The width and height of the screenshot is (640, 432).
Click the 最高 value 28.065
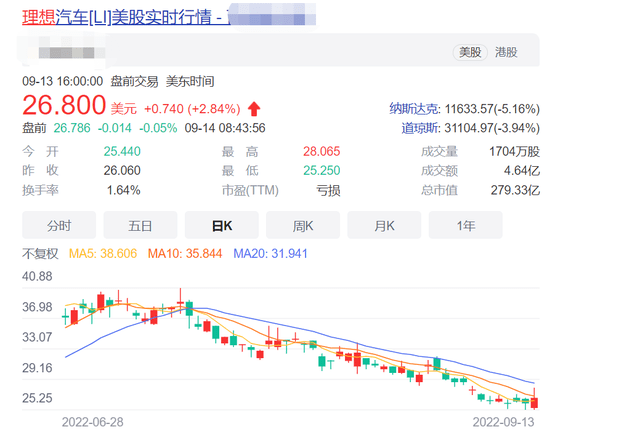point(322,151)
